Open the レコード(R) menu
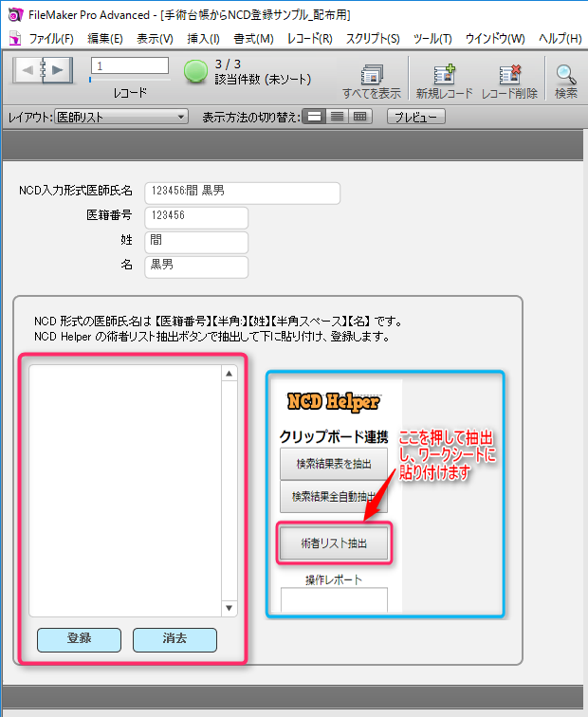This screenshot has width=588, height=717. click(310, 38)
